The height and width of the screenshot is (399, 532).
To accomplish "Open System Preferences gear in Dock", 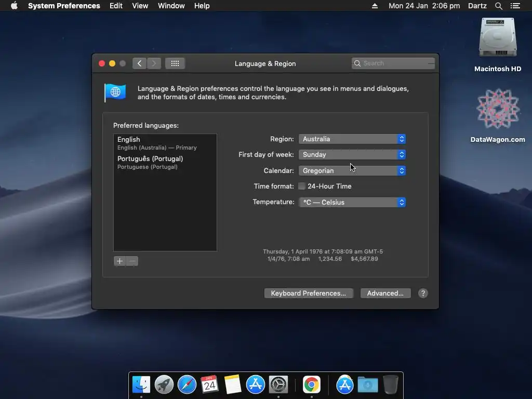I will (x=278, y=384).
